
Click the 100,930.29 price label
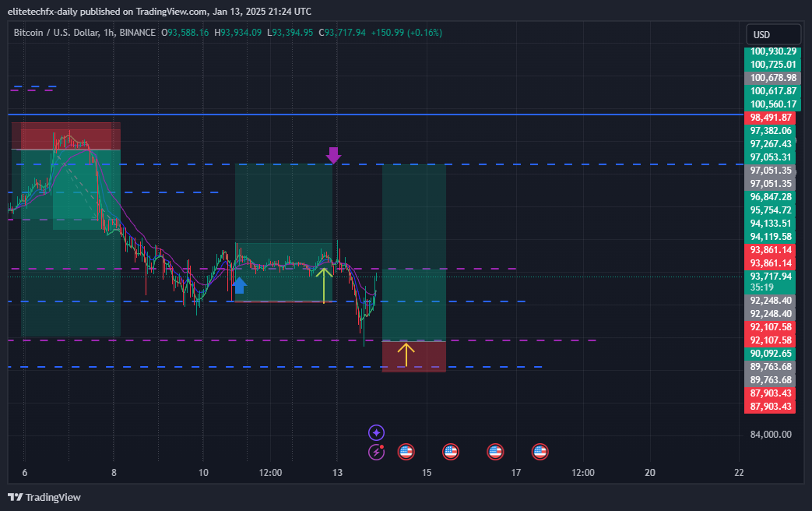pyautogui.click(x=772, y=51)
